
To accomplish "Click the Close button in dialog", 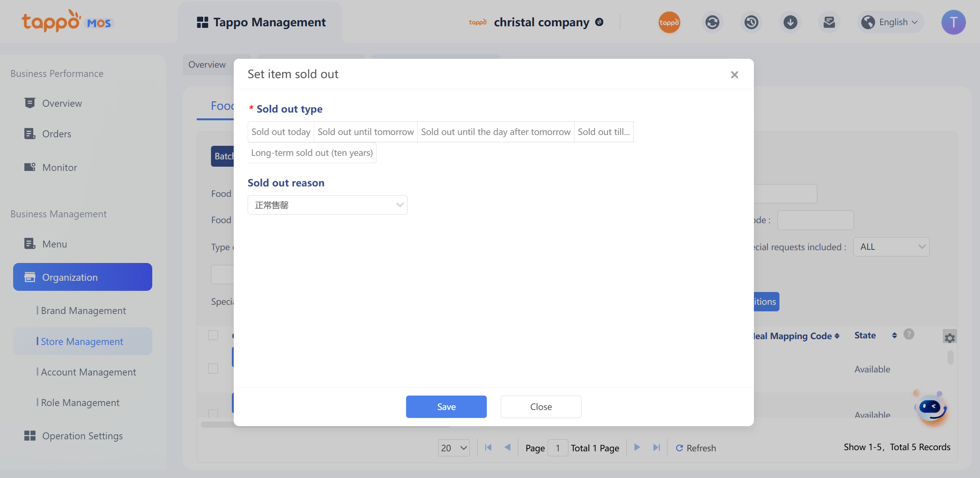I will click(x=541, y=407).
